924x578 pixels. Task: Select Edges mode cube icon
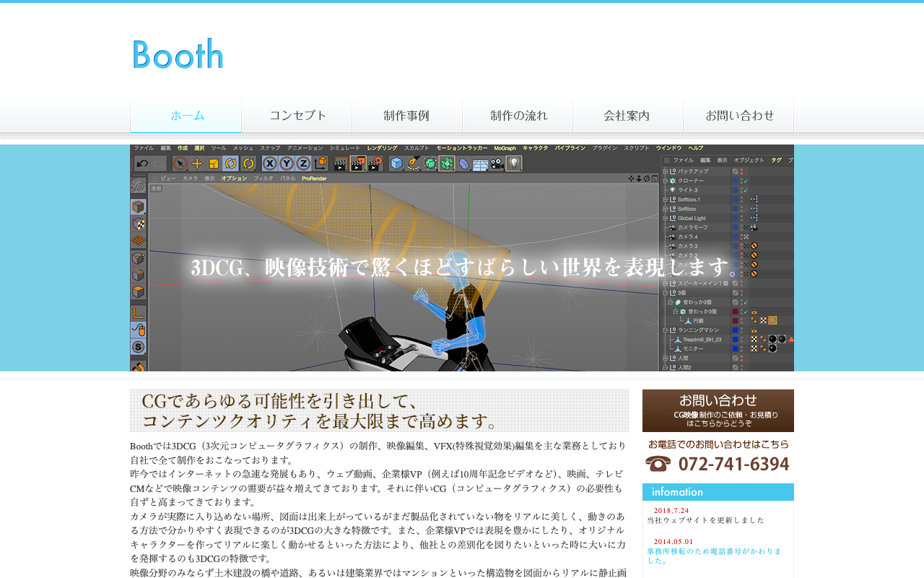[138, 275]
